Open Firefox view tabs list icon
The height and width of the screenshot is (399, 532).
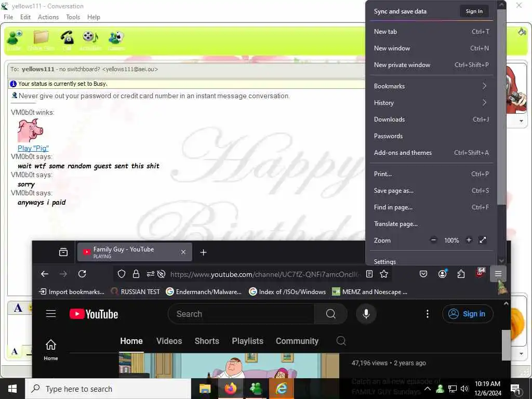[63, 252]
